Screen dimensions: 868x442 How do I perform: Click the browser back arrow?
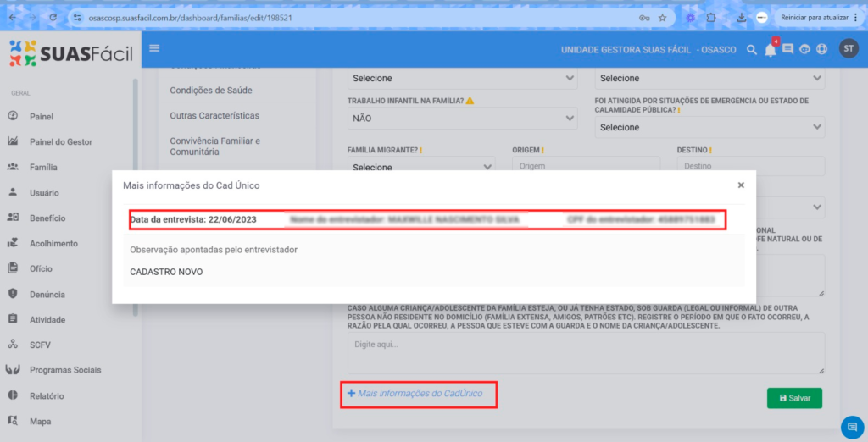click(13, 18)
